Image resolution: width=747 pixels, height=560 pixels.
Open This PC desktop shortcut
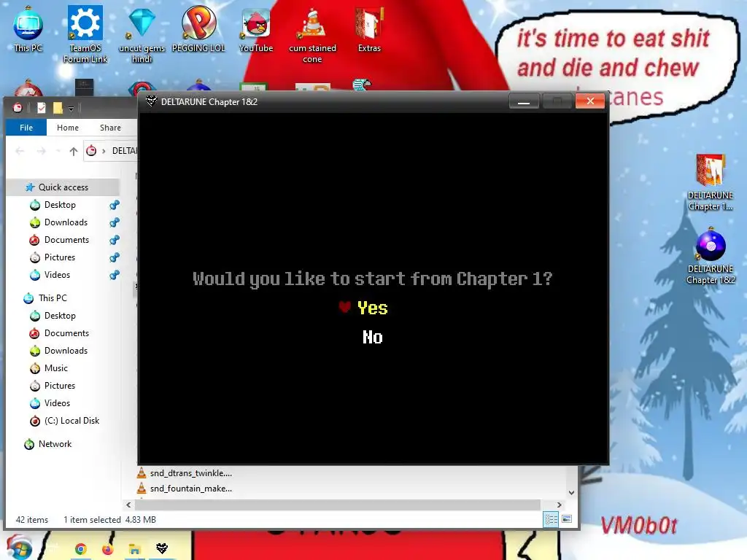[x=28, y=28]
